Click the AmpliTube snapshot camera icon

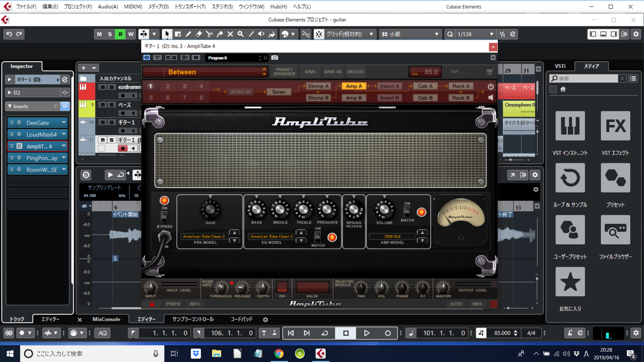[274, 57]
